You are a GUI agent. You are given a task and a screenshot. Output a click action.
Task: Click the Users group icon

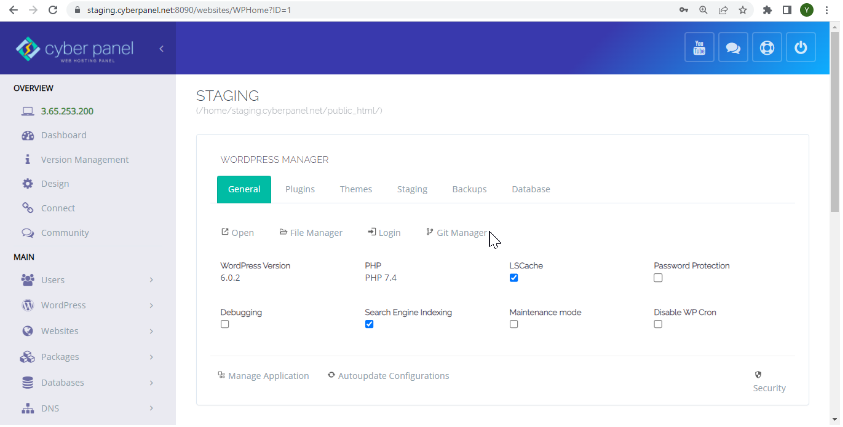[x=27, y=279]
